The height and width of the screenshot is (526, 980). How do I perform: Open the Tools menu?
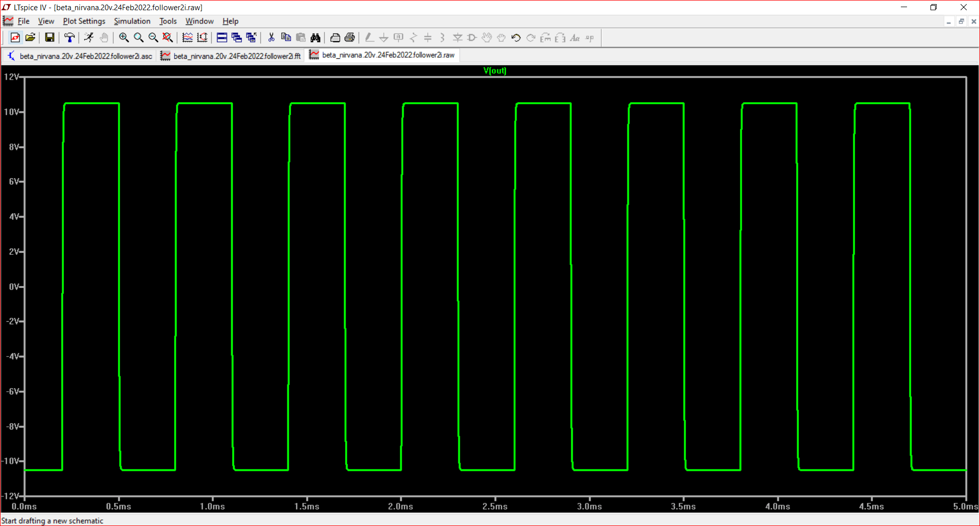point(168,21)
